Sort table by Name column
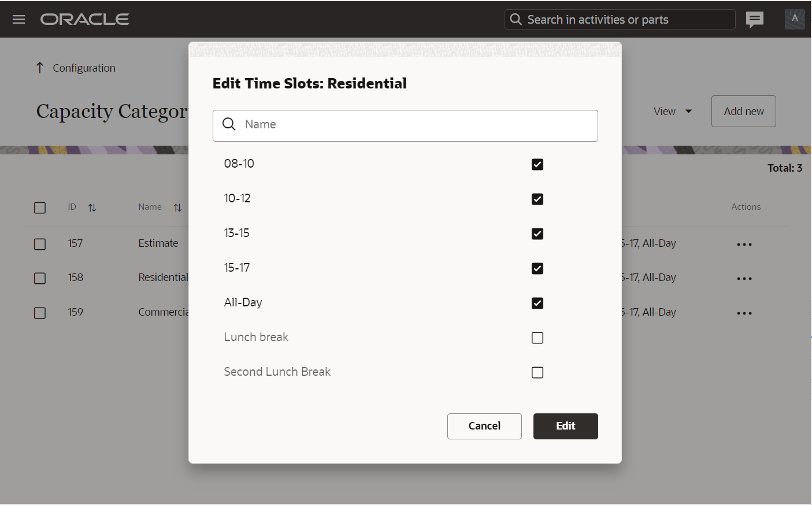The image size is (812, 507). (177, 208)
